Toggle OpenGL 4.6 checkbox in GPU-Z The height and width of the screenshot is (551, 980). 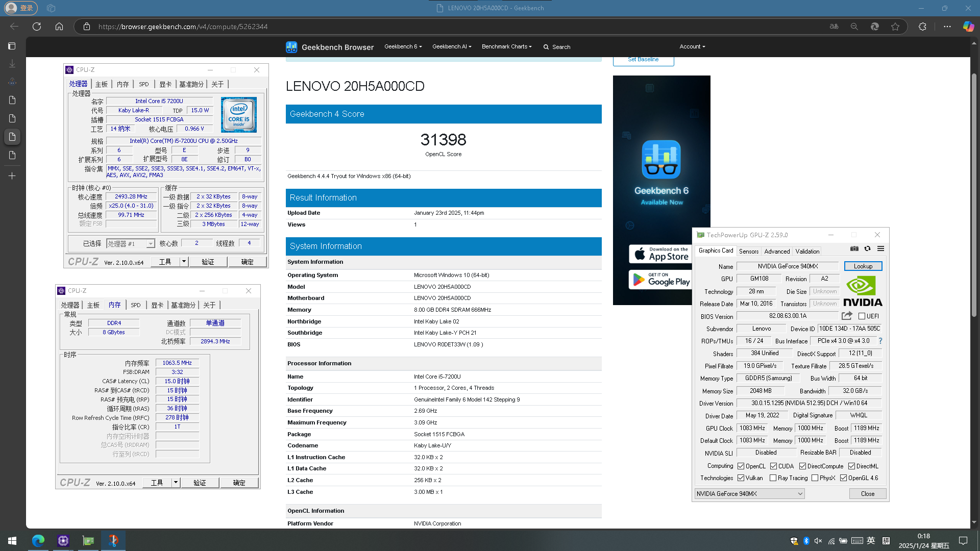tap(843, 478)
